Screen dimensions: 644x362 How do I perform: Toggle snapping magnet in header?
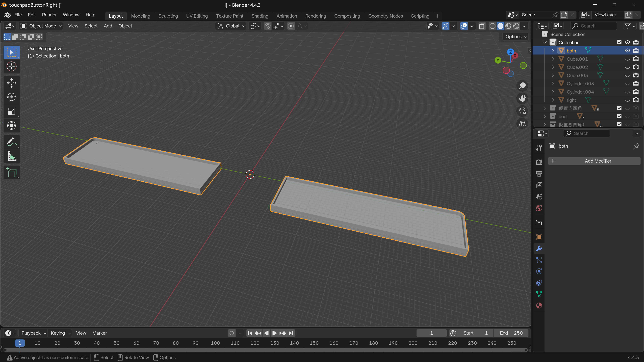click(268, 26)
